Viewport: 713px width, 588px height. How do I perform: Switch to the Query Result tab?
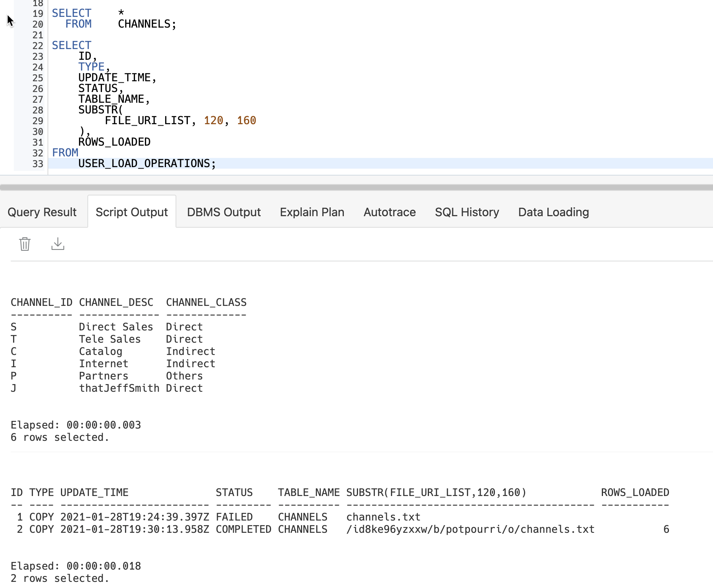[42, 212]
